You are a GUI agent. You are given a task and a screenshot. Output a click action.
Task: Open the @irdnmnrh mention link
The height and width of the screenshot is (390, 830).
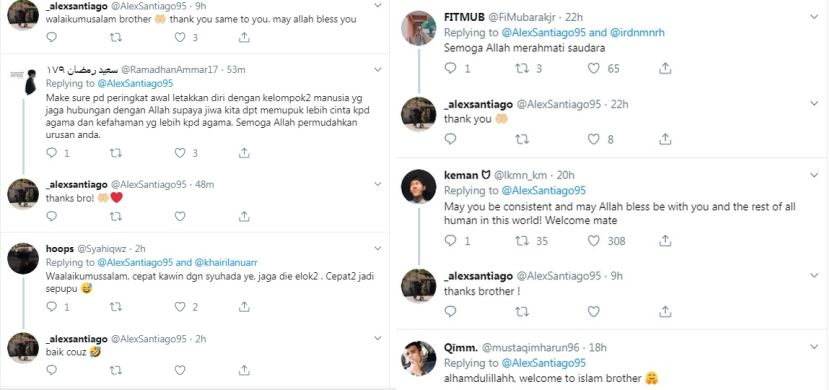point(637,33)
